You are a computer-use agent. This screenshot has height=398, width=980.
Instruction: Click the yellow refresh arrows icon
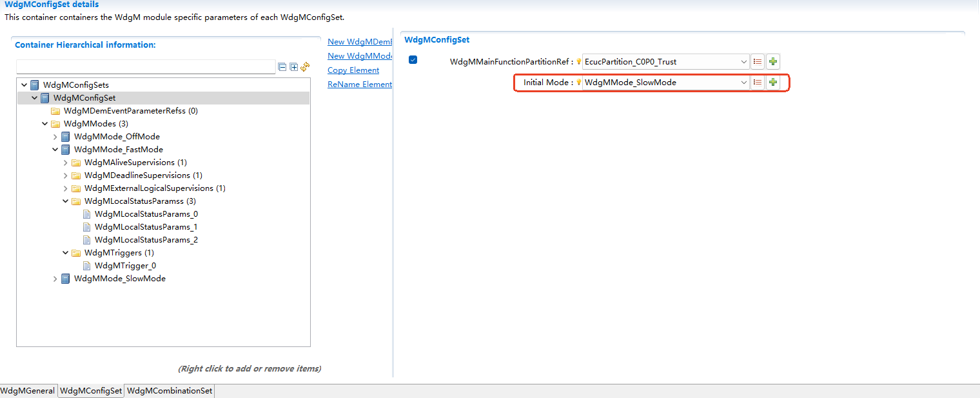coord(305,66)
